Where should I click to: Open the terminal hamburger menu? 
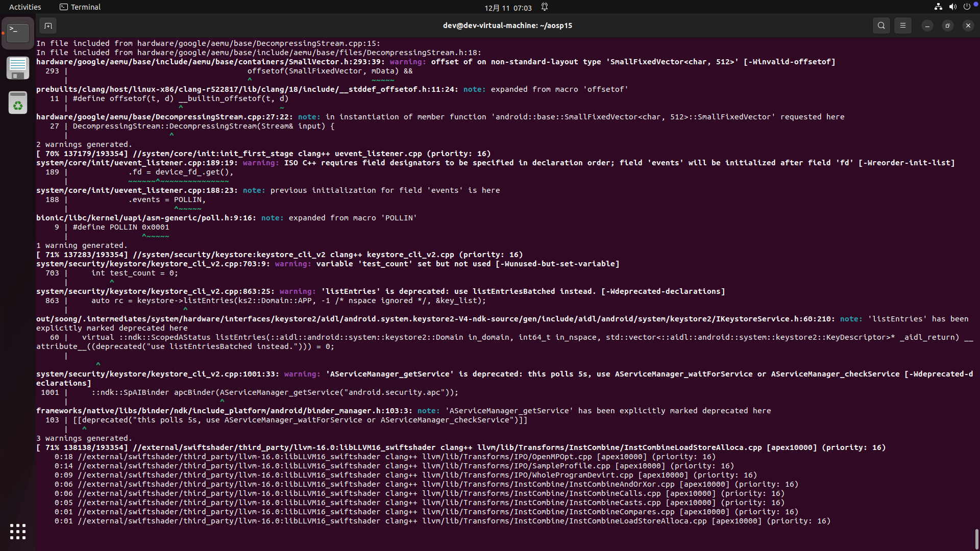pos(902,26)
